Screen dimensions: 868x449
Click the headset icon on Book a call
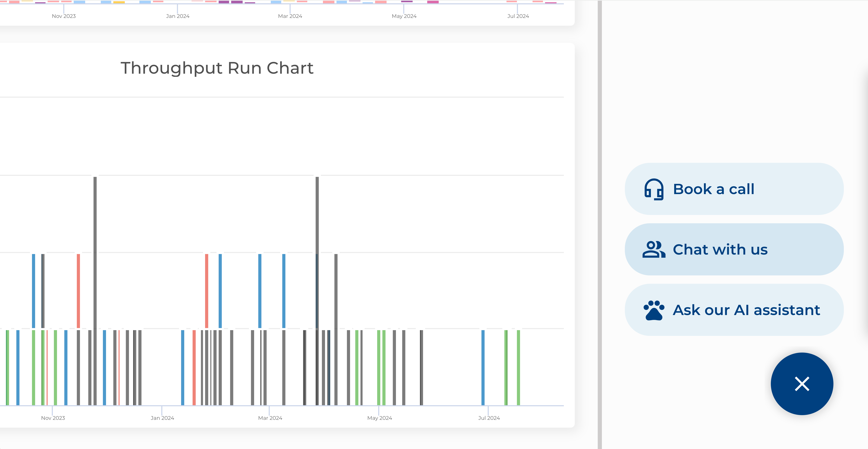pyautogui.click(x=654, y=189)
